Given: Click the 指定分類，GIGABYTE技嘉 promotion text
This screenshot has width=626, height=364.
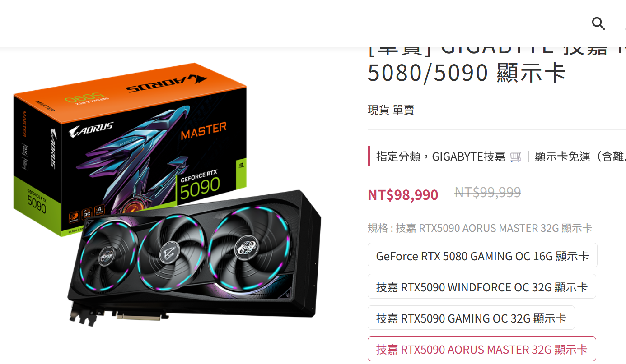Looking at the screenshot, I should pos(440,157).
